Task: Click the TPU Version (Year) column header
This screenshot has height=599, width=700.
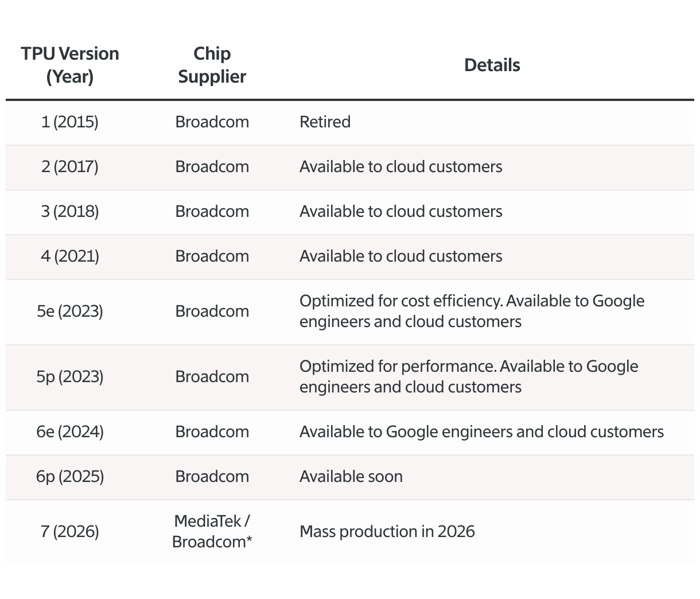Action: click(70, 65)
